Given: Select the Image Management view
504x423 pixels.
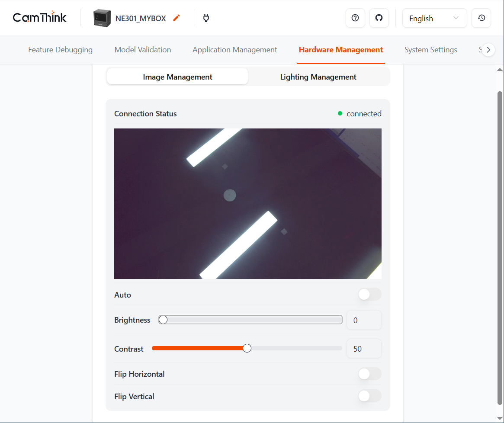Looking at the screenshot, I should pyautogui.click(x=177, y=77).
